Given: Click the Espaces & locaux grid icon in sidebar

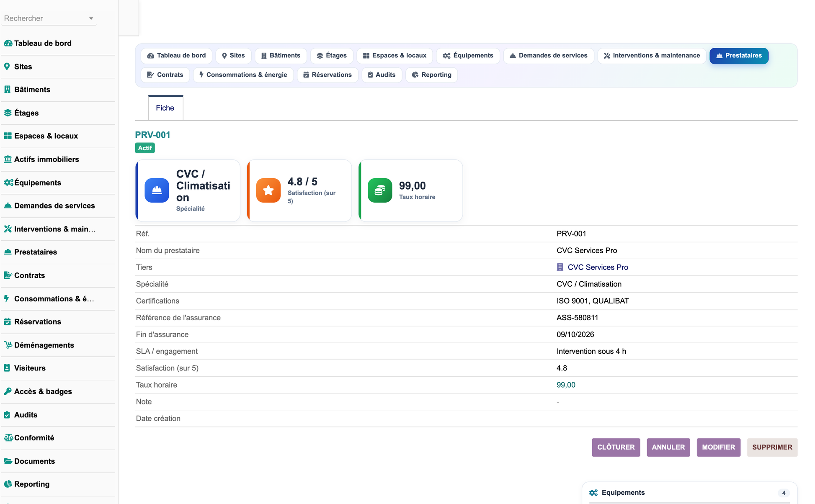Looking at the screenshot, I should [x=8, y=136].
